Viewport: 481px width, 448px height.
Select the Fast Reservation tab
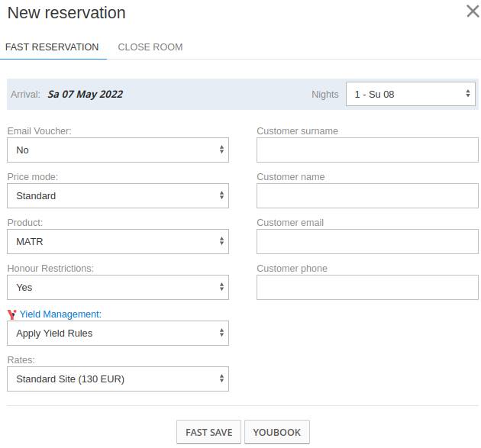click(x=52, y=47)
